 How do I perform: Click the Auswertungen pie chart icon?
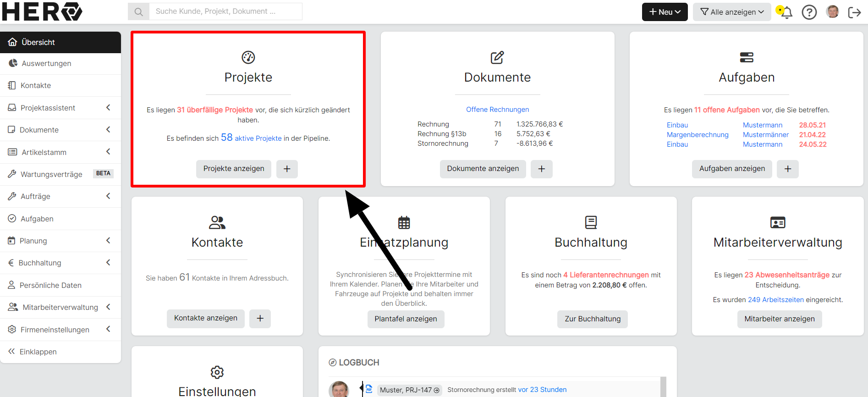point(13,63)
